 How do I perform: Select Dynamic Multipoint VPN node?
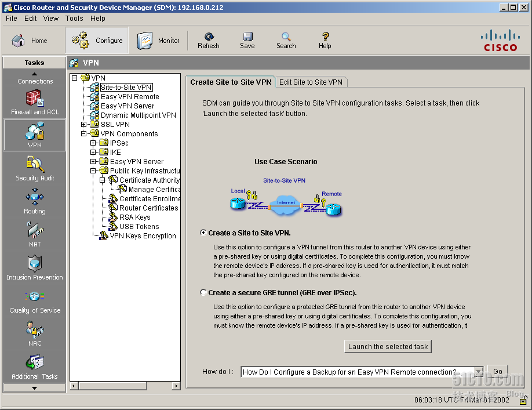coord(138,115)
